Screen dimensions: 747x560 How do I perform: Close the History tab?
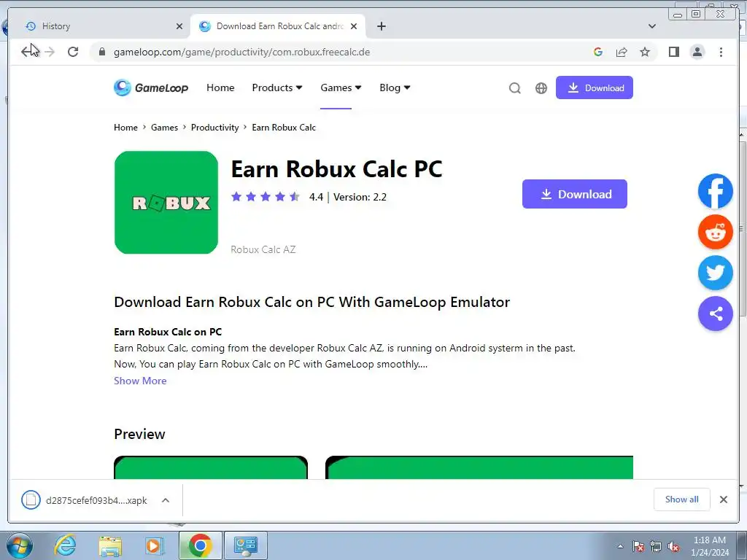click(179, 26)
